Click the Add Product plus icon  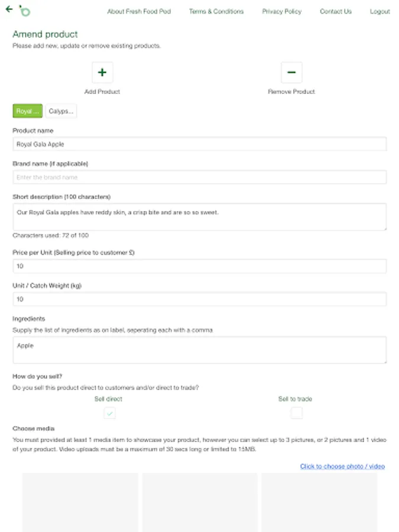click(x=102, y=73)
